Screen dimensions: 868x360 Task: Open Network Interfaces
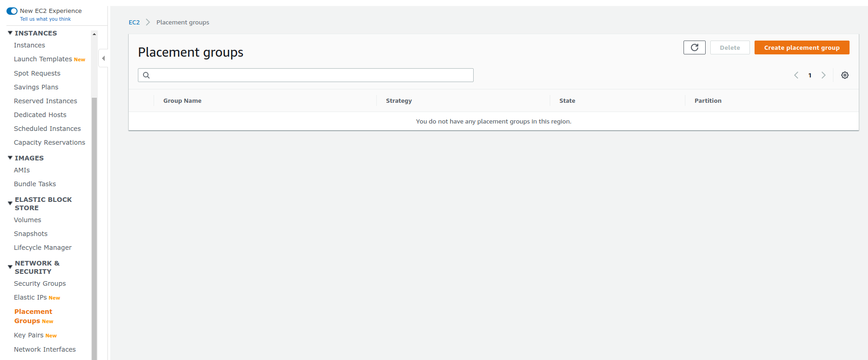pyautogui.click(x=45, y=349)
